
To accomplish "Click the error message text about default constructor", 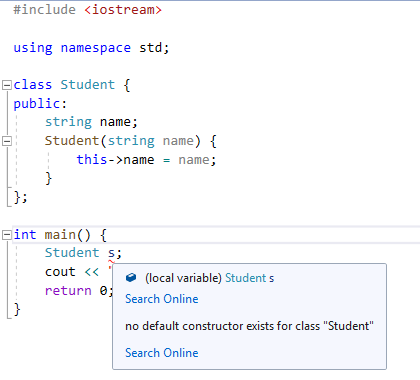I will click(249, 326).
